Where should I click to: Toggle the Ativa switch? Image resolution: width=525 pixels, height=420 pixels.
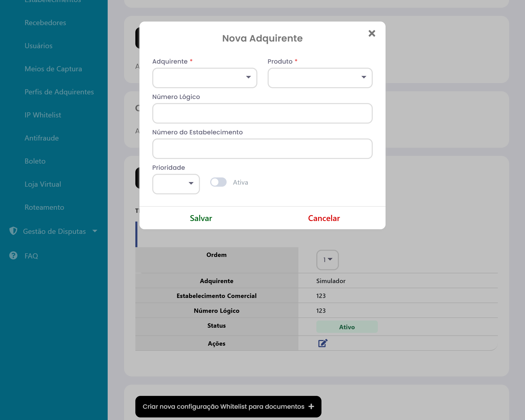pos(218,182)
